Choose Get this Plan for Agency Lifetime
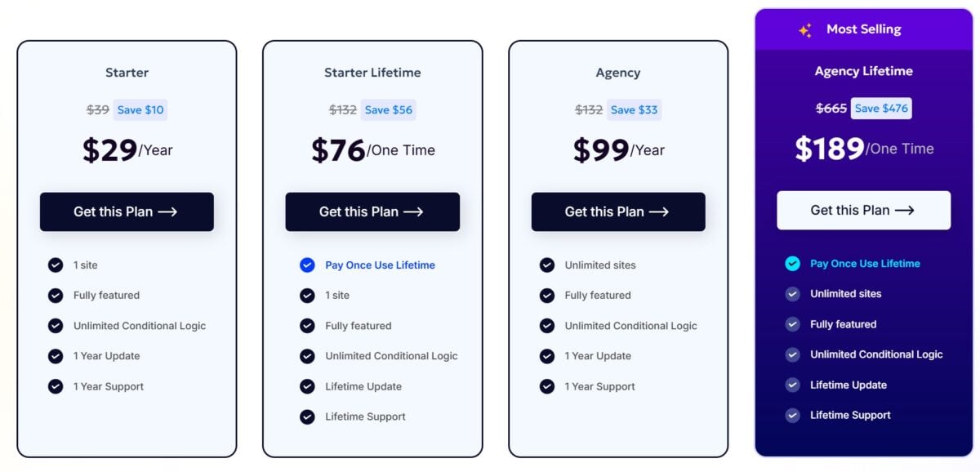Viewport: 980px width, 472px height. click(863, 210)
